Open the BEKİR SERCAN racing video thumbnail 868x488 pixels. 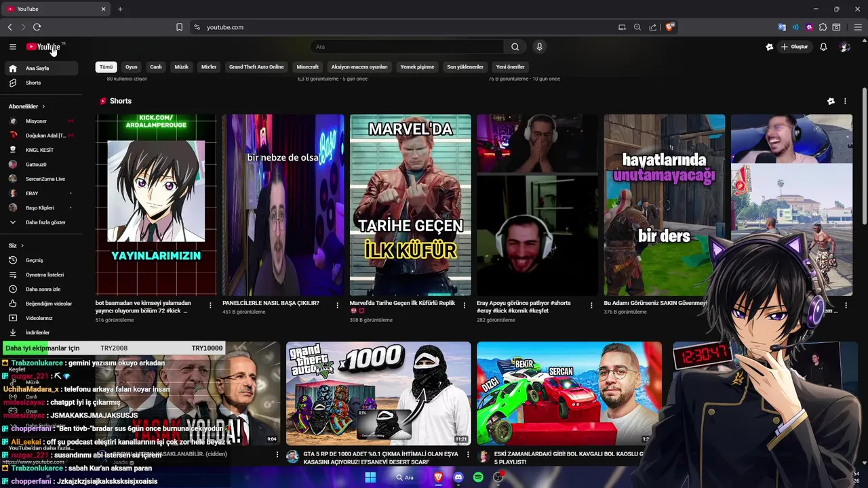click(569, 393)
